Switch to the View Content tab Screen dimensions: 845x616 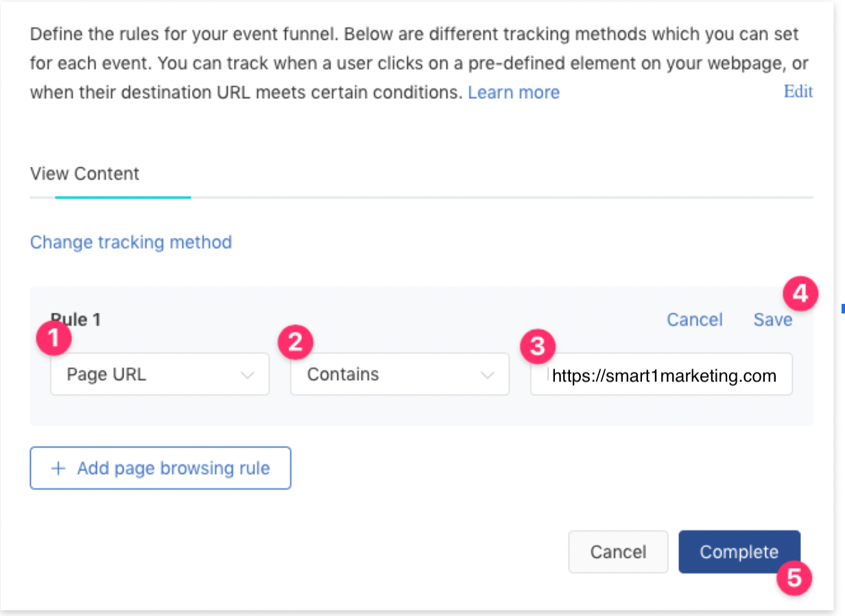coord(84,174)
